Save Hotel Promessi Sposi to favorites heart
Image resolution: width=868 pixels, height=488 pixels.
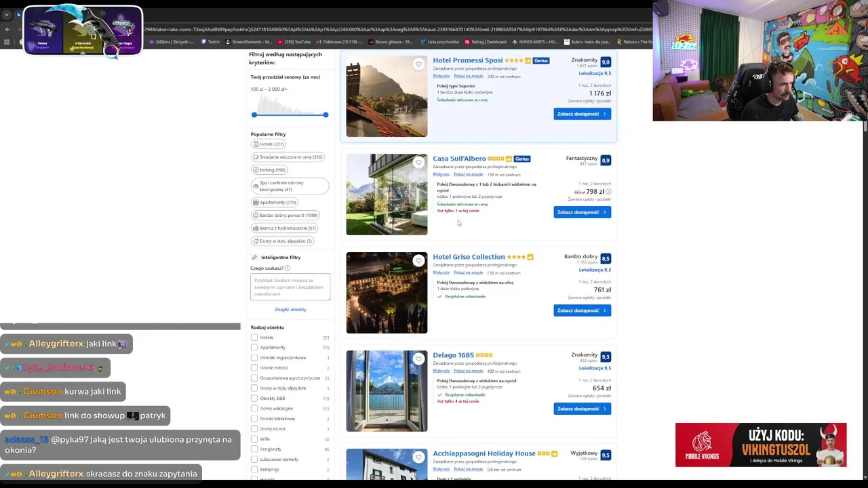coord(418,64)
